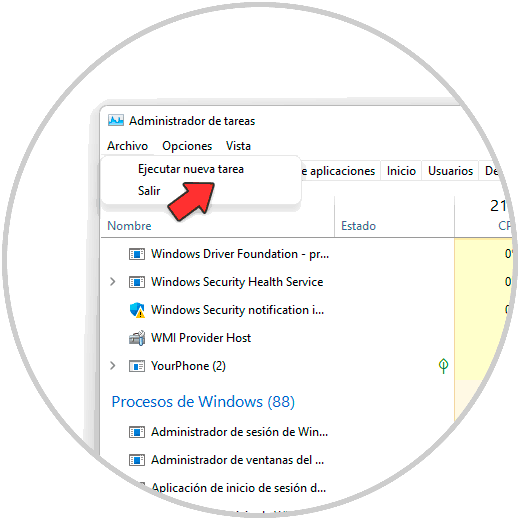Image resolution: width=520 pixels, height=520 pixels.
Task: Click the YourPhone process icon
Action: [x=137, y=366]
